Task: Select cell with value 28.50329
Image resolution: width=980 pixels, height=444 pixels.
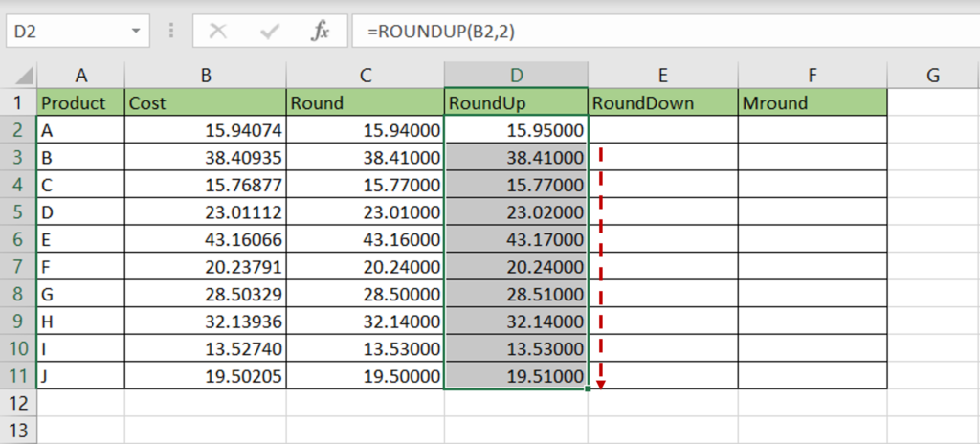Action: 206,294
